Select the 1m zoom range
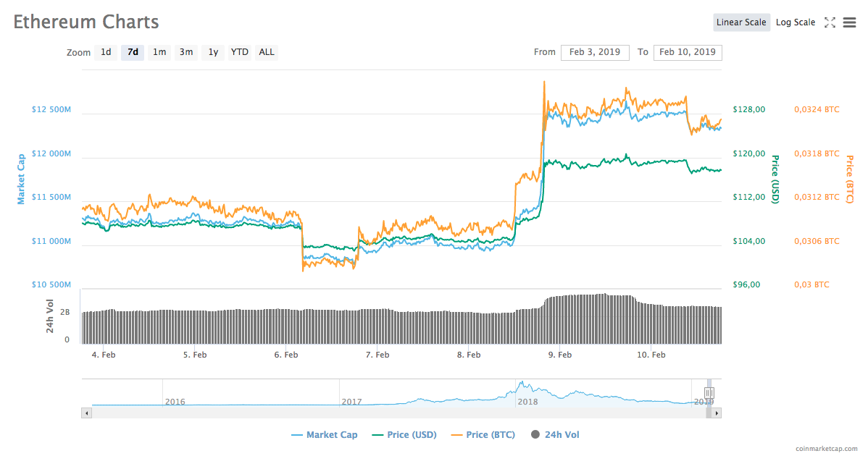The height and width of the screenshot is (456, 868). (x=159, y=52)
